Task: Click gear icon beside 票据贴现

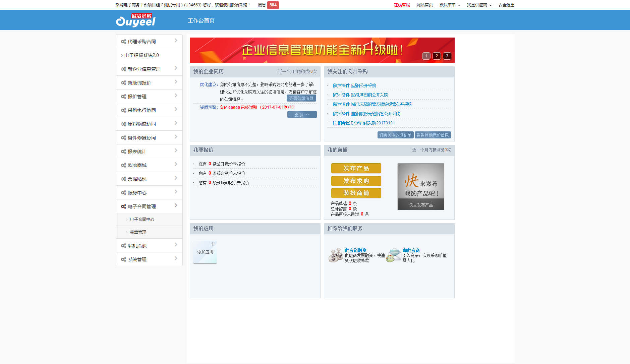Action: pyautogui.click(x=123, y=179)
